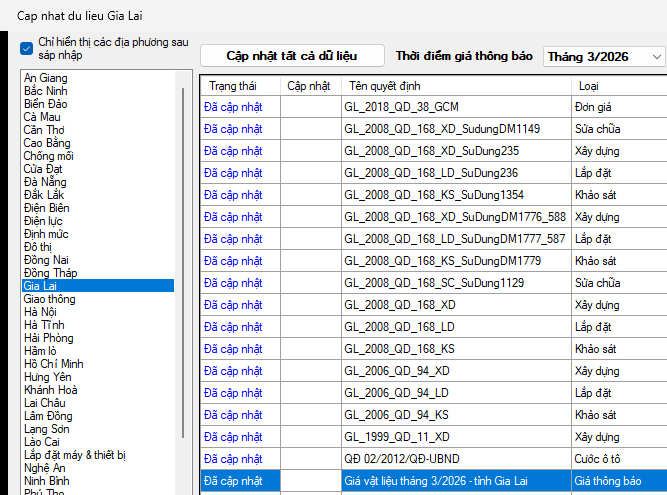The height and width of the screenshot is (495, 667).
Task: Toggle checkbox for showing post-merger localities only
Action: tap(27, 48)
